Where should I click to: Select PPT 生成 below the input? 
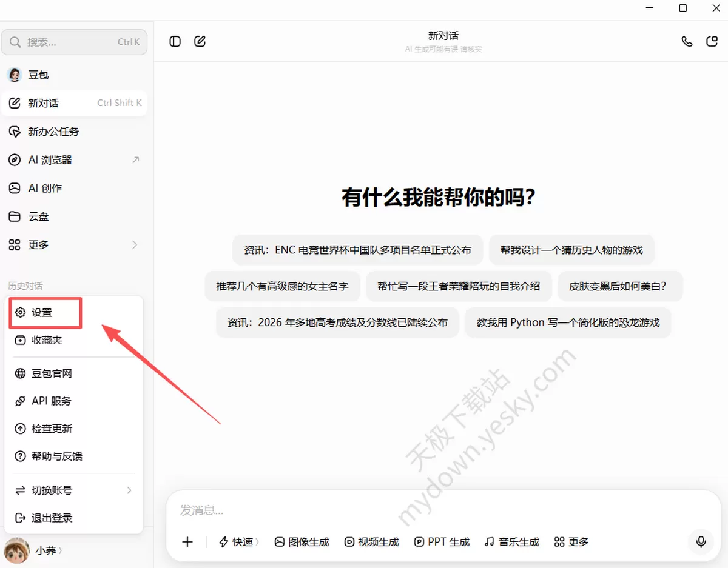click(x=442, y=542)
